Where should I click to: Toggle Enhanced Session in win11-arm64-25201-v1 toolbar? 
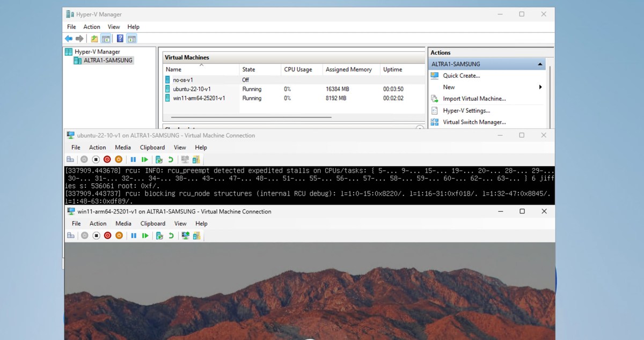(x=185, y=235)
